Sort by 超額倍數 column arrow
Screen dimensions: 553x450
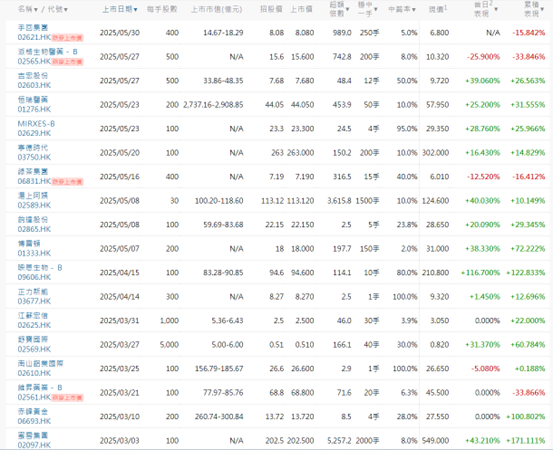[347, 9]
